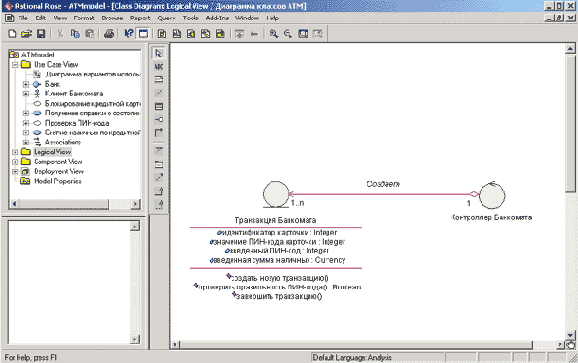Click the Save icon in the toolbar
This screenshot has width=578, height=363.
coord(41,34)
